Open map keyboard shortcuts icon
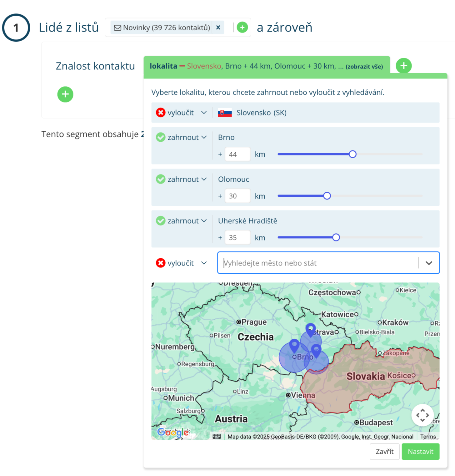The height and width of the screenshot is (476, 455). [x=217, y=436]
